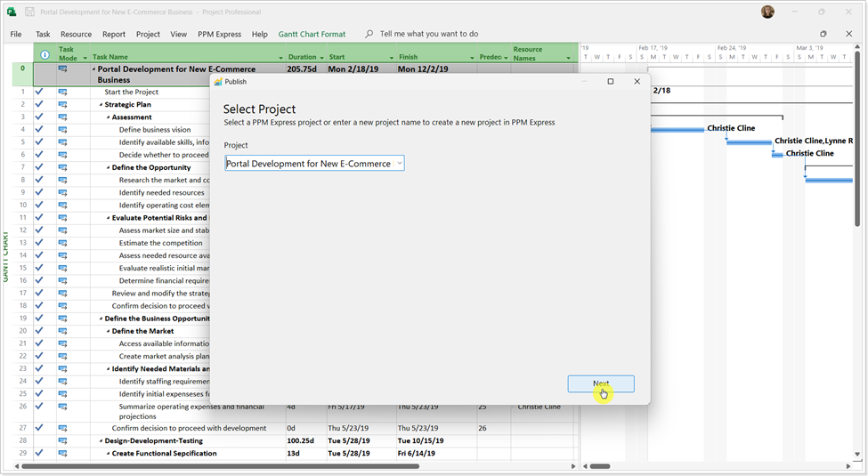Viewport: 868px width, 476px height.
Task: Open Duration column filter arrow
Action: (x=321, y=58)
